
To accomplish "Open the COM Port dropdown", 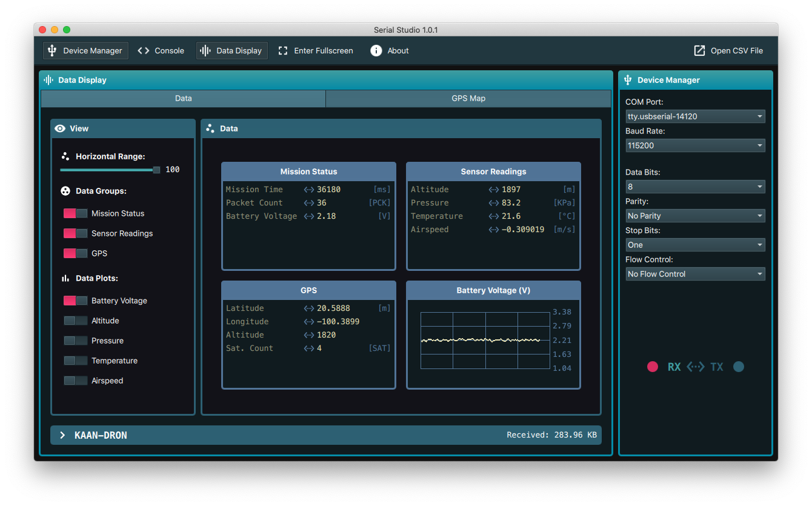I will pos(695,116).
